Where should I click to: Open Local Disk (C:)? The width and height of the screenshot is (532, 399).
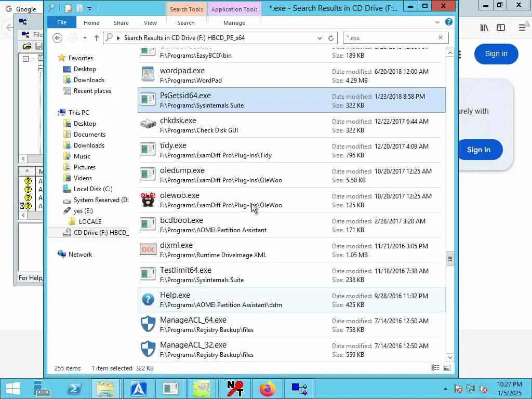(92, 189)
